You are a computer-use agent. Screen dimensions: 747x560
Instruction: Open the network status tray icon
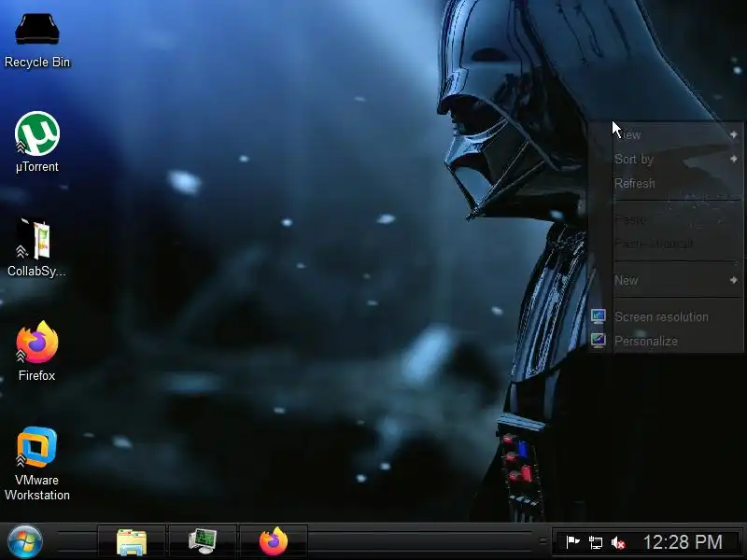596,542
